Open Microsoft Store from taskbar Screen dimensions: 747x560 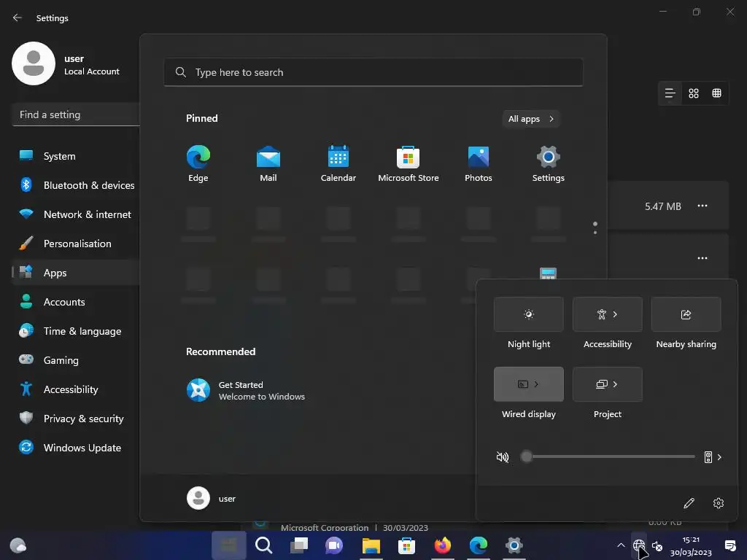click(x=406, y=545)
